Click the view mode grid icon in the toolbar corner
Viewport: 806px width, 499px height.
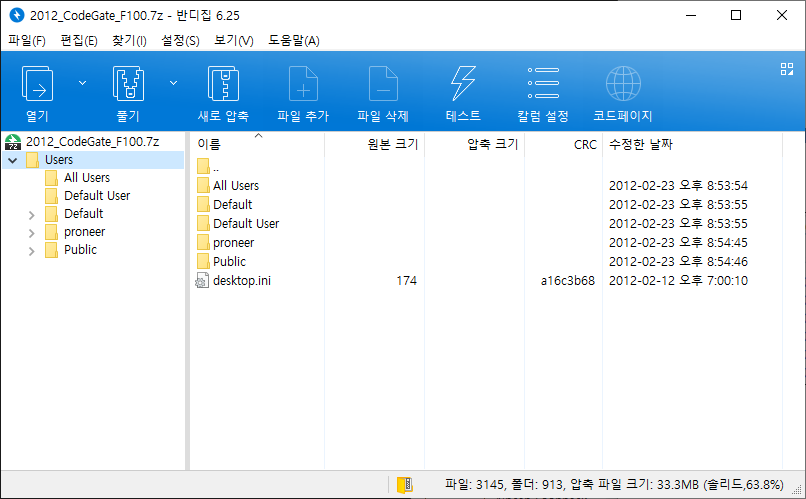786,69
